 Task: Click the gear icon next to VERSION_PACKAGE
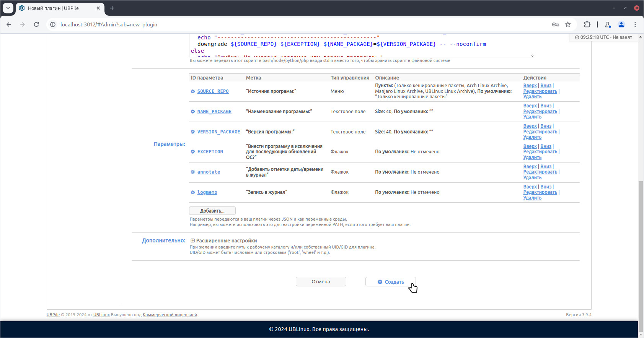(193, 132)
